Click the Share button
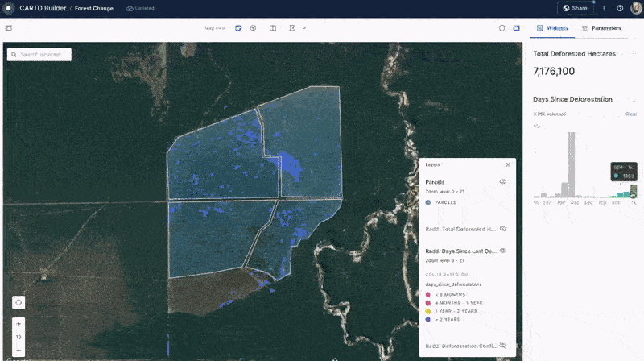 tap(575, 8)
